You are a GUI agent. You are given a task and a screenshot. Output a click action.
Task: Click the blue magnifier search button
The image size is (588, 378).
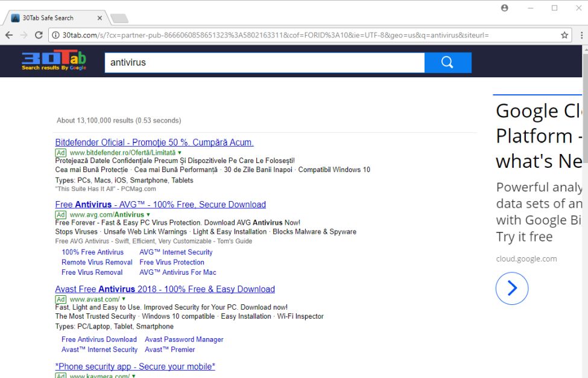(x=447, y=62)
